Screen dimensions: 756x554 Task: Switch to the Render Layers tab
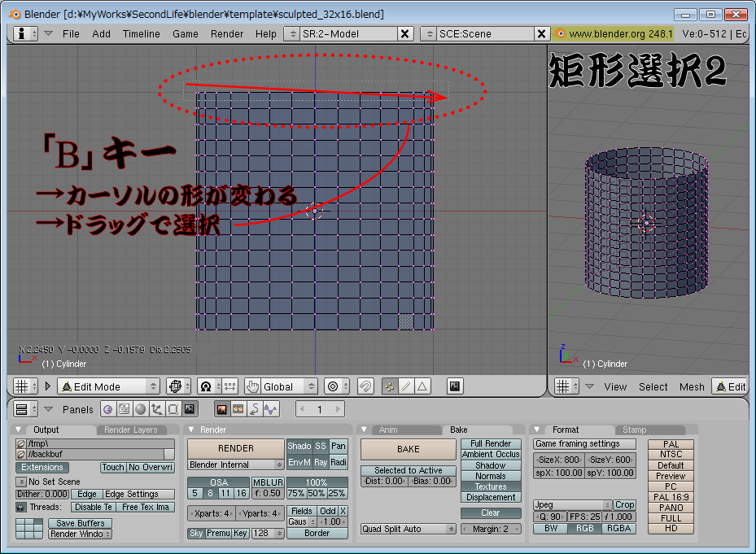pos(131,430)
